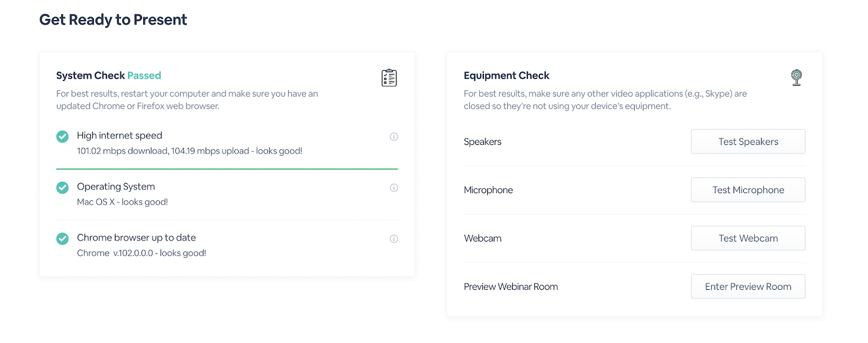Click the Equipment Check heading

pyautogui.click(x=506, y=75)
